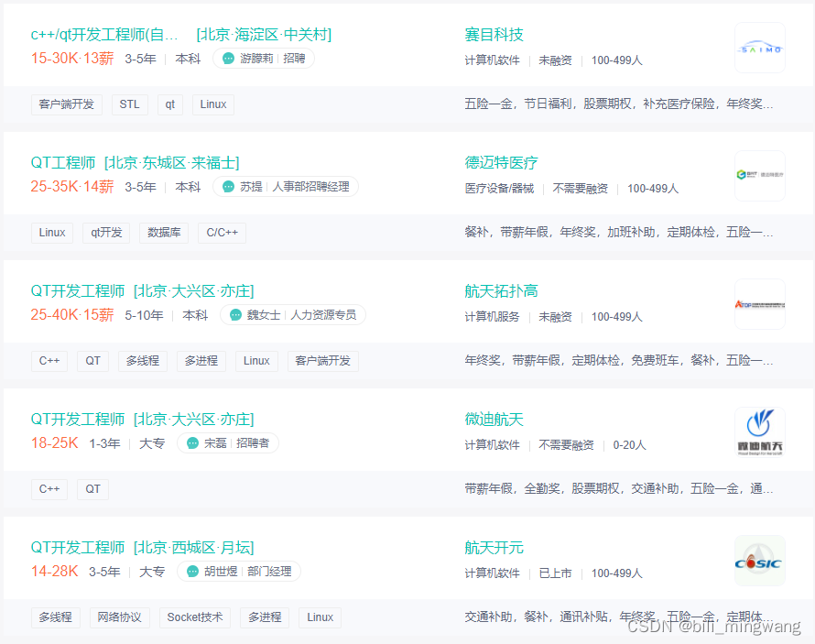This screenshot has width=815, height=644.
Task: Click the Socket技术 skill tag
Action: [x=195, y=617]
